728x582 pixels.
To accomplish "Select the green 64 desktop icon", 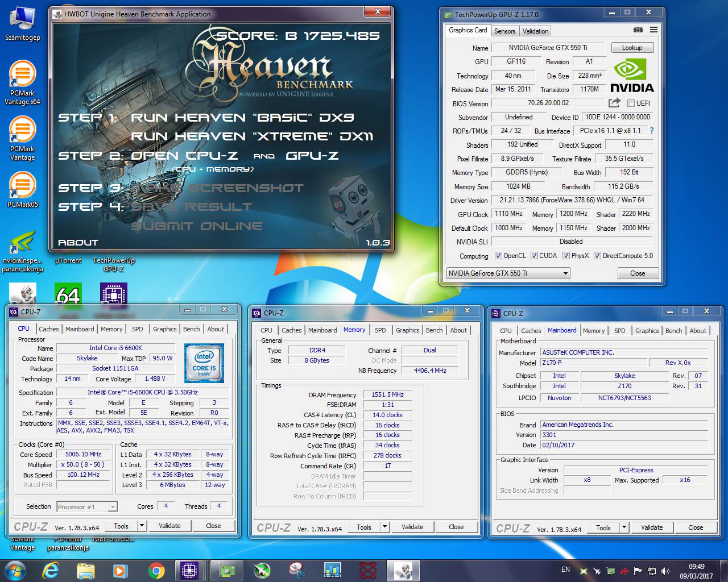I will pyautogui.click(x=68, y=294).
